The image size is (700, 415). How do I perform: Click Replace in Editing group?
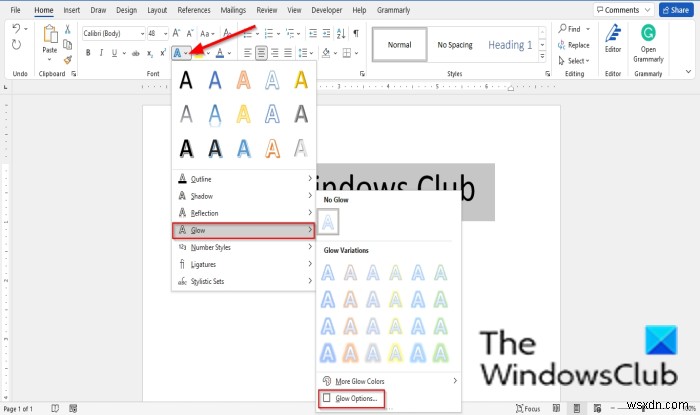click(x=574, y=45)
